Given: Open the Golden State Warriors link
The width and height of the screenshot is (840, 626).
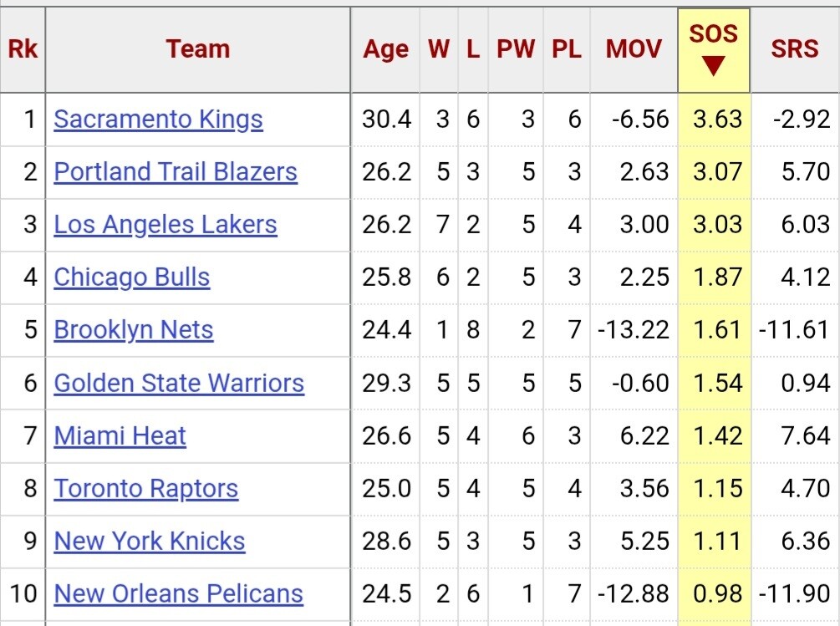Looking at the screenshot, I should point(179,383).
